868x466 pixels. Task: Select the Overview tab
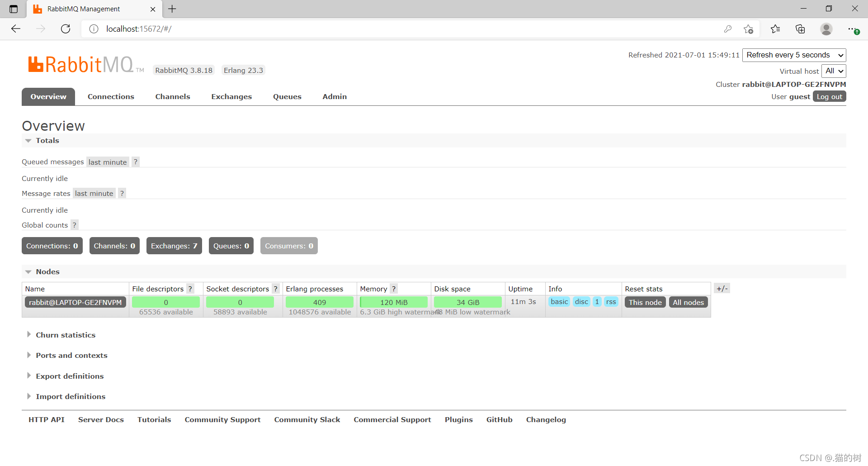click(x=48, y=97)
